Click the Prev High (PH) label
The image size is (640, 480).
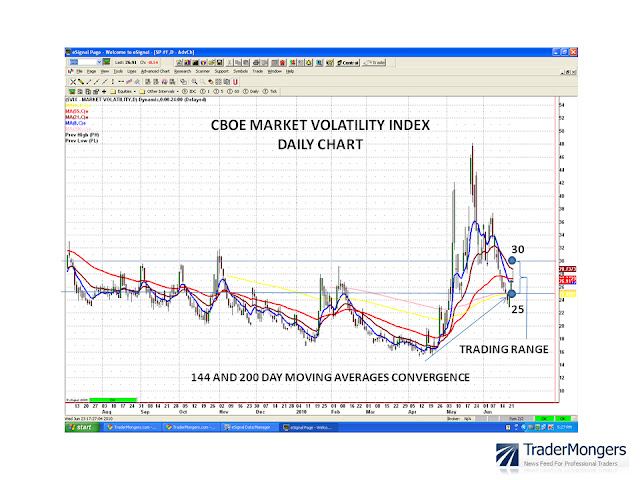[x=82, y=135]
